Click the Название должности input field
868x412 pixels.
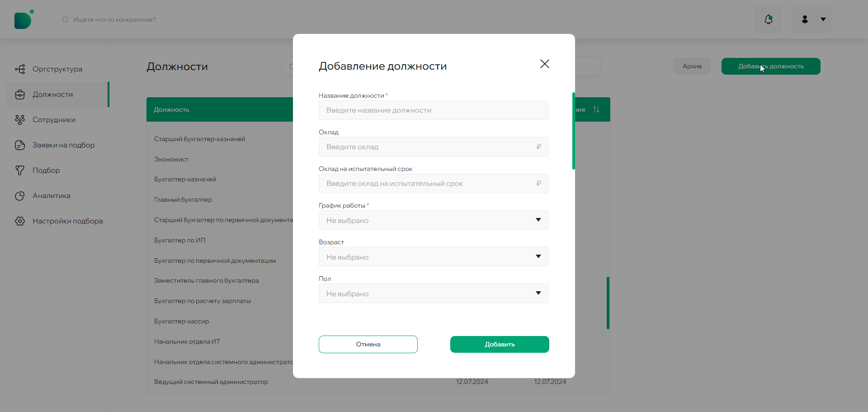coord(434,110)
